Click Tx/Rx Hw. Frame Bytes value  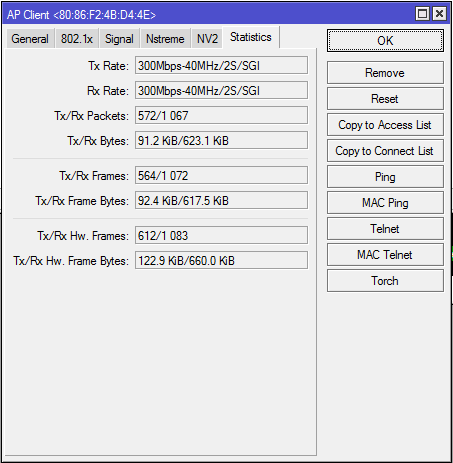(x=221, y=260)
